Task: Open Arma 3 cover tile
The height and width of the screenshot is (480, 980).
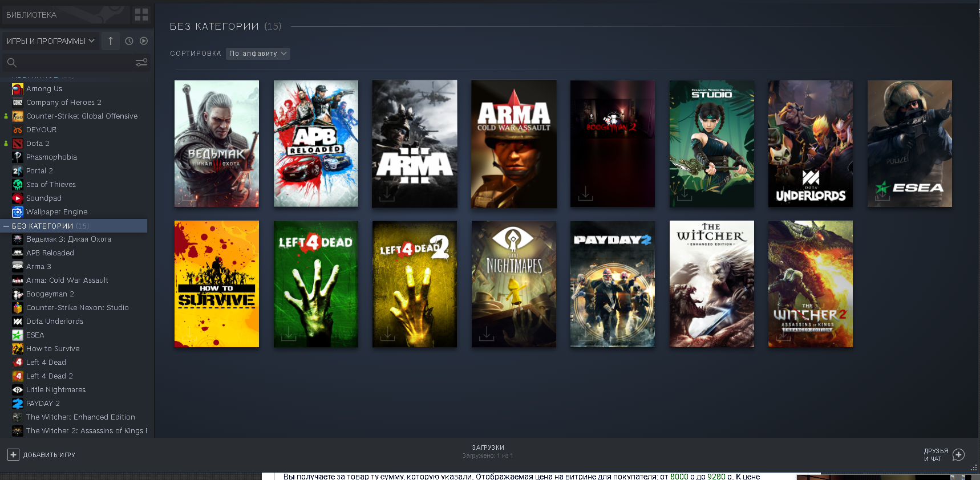Action: pos(415,144)
